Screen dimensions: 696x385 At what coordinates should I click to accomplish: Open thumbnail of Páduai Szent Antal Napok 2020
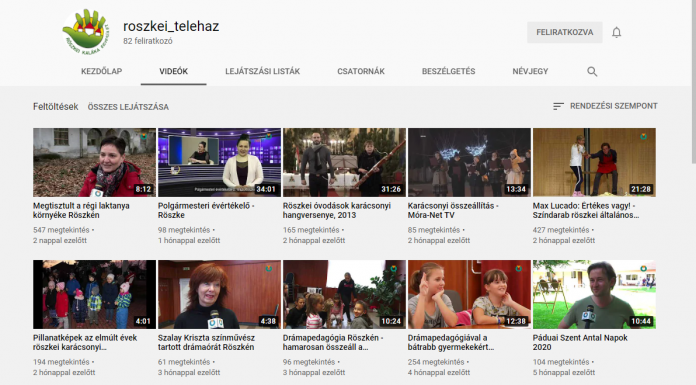tap(594, 294)
